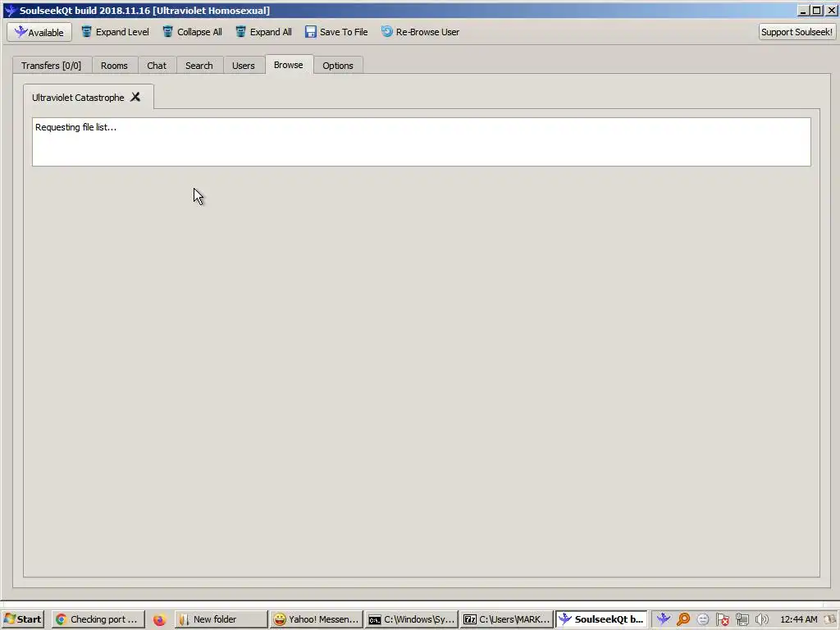Click Soulseek bird icon in system tray
The image size is (840, 630).
pos(663,619)
